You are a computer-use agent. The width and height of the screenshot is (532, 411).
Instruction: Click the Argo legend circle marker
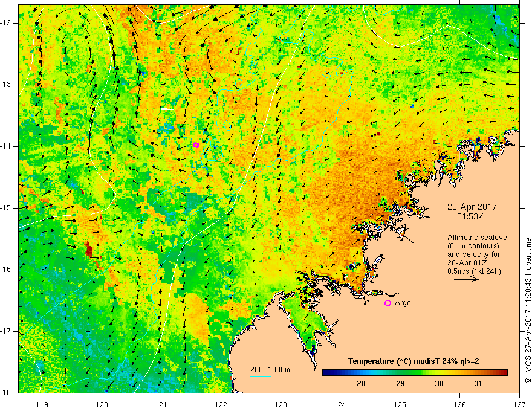click(x=388, y=303)
